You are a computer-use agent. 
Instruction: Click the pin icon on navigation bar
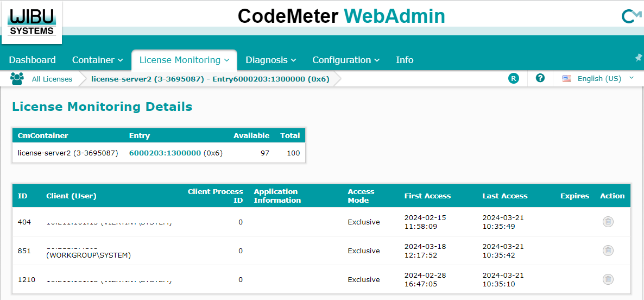tap(639, 58)
